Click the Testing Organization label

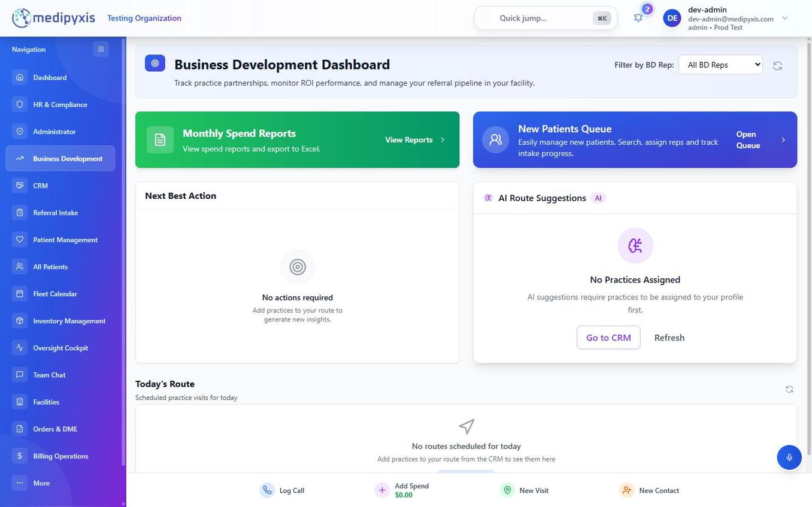[144, 18]
